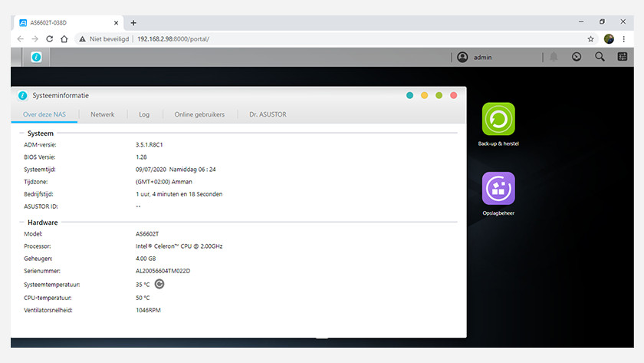Click Niet beveiligd security warning

[x=104, y=39]
